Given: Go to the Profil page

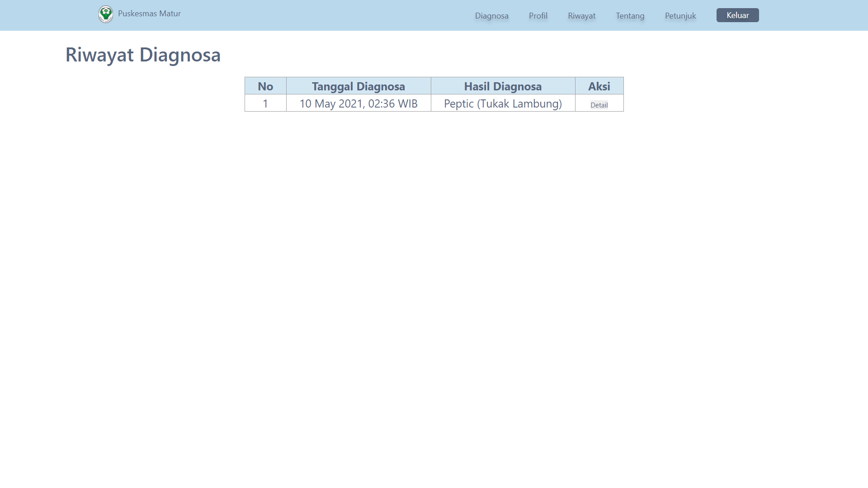Looking at the screenshot, I should [538, 16].
